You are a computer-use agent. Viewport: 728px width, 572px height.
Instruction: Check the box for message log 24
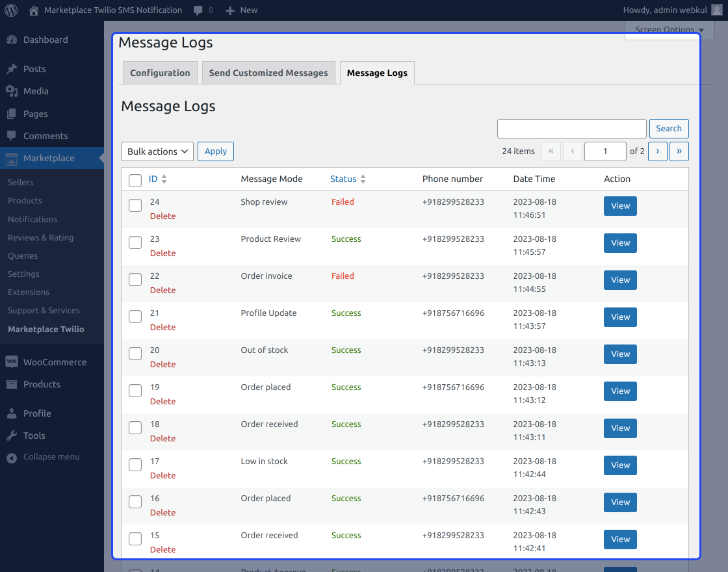tap(135, 205)
